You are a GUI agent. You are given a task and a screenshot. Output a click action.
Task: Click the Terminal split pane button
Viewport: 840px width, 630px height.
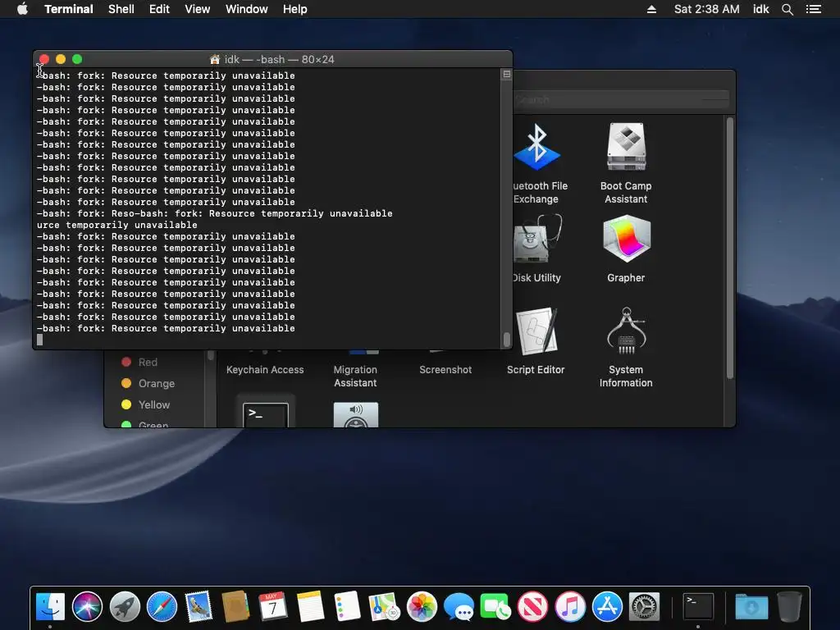click(506, 74)
